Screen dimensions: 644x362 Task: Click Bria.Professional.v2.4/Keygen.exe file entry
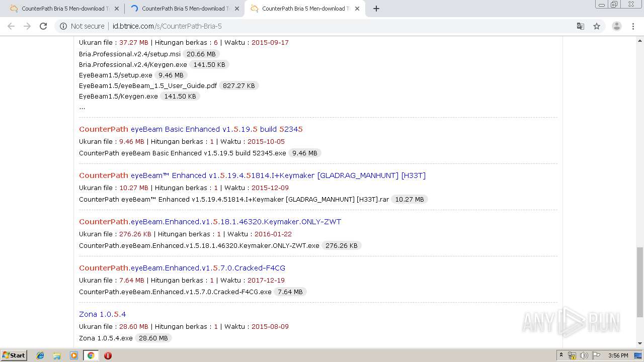[133, 64]
